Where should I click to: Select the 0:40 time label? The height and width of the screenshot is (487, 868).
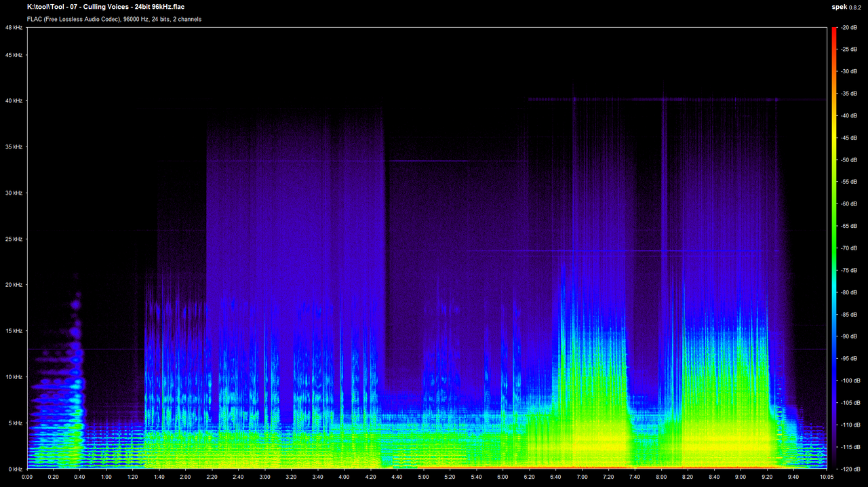[x=80, y=478]
